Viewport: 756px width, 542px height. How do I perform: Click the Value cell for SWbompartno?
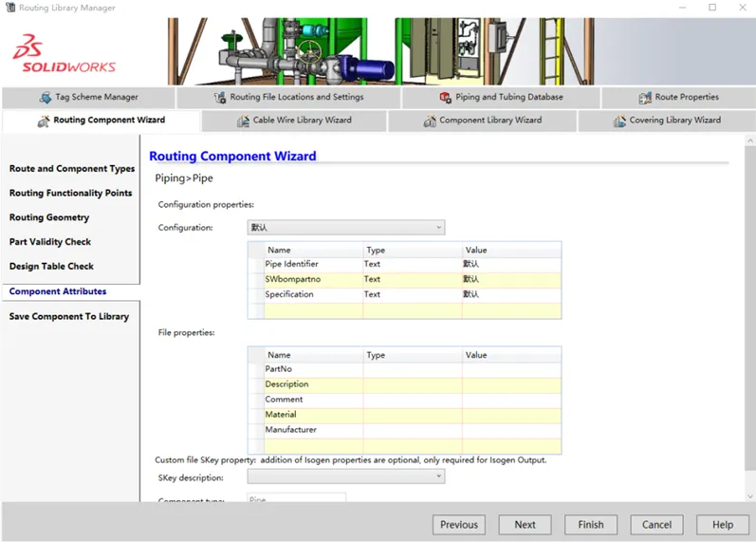pos(511,279)
